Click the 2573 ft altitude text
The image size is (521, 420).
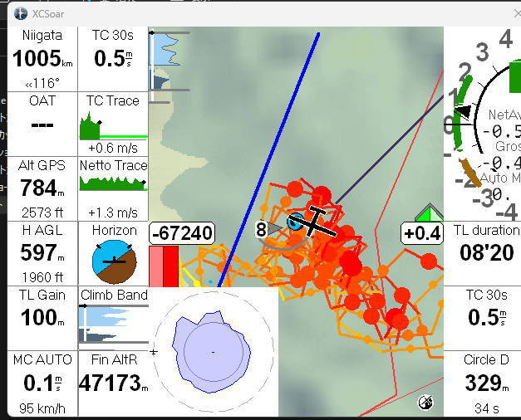pos(42,212)
